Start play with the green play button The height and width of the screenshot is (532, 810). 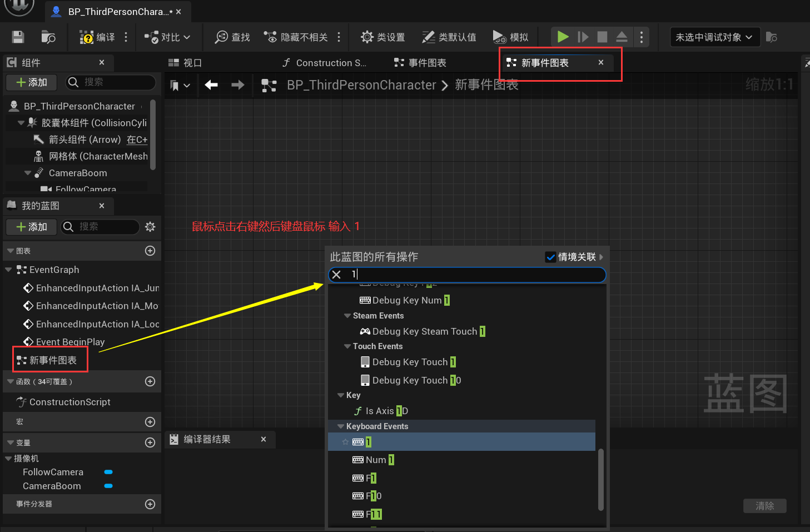[x=563, y=37]
